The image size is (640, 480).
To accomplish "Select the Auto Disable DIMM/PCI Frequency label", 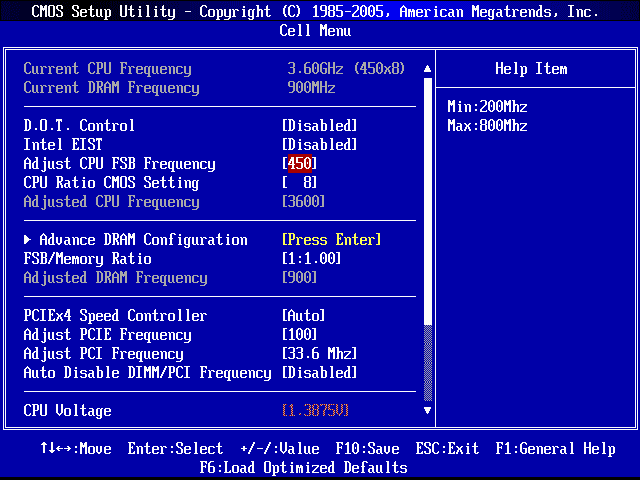I will pyautogui.click(x=147, y=373).
